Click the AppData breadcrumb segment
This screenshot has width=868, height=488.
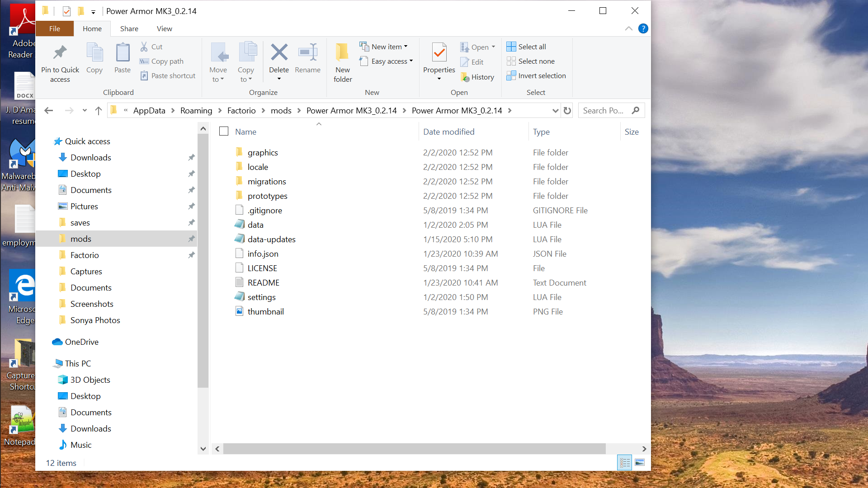point(149,110)
